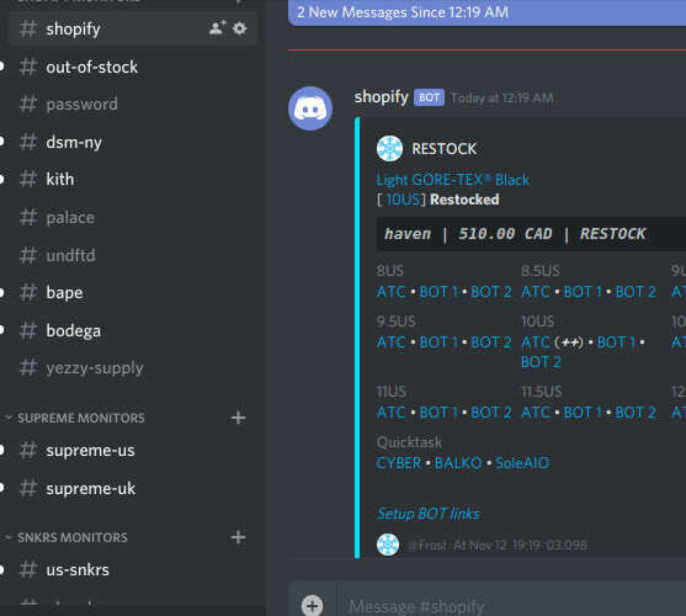Screen dimensions: 686x616
Task: Click the plus icon beside SNKRS Monitors
Action: (238, 537)
